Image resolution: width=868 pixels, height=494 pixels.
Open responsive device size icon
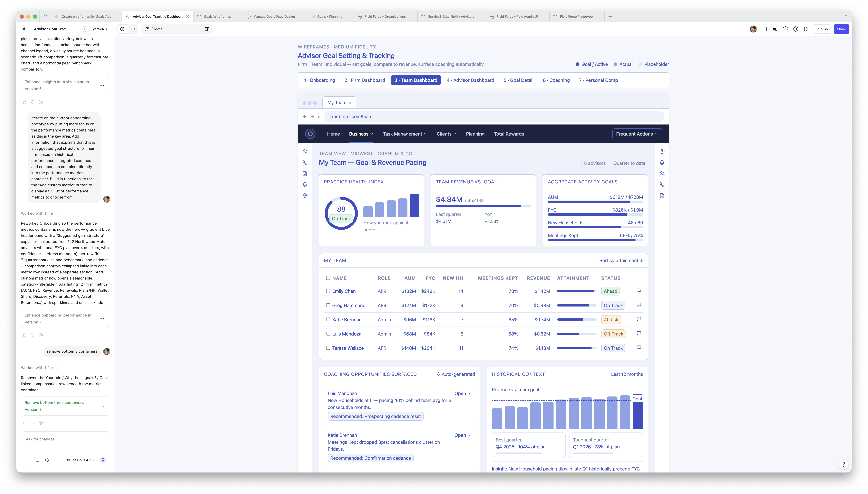pyautogui.click(x=207, y=29)
